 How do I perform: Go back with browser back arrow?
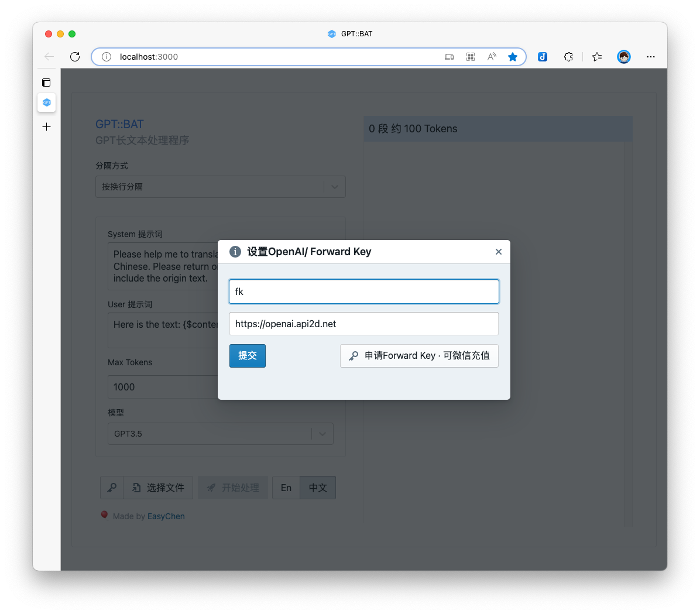(x=49, y=57)
